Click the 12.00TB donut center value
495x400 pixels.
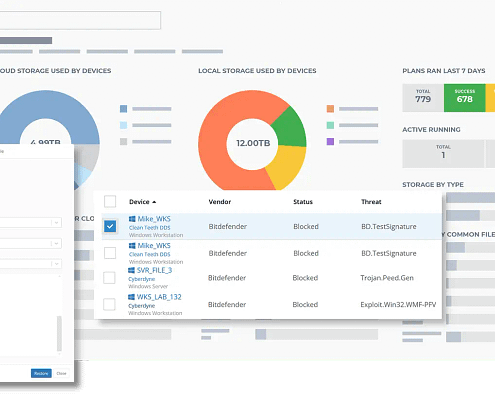253,143
